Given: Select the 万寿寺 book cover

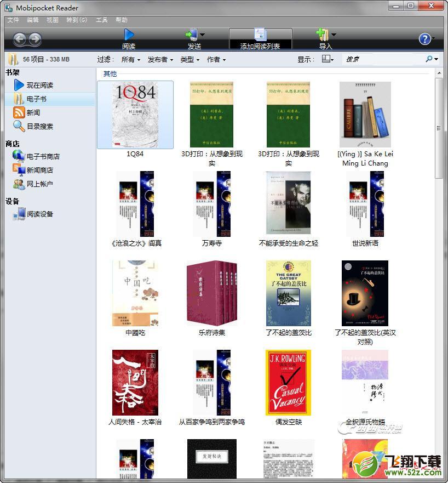Looking at the screenshot, I should [211, 204].
